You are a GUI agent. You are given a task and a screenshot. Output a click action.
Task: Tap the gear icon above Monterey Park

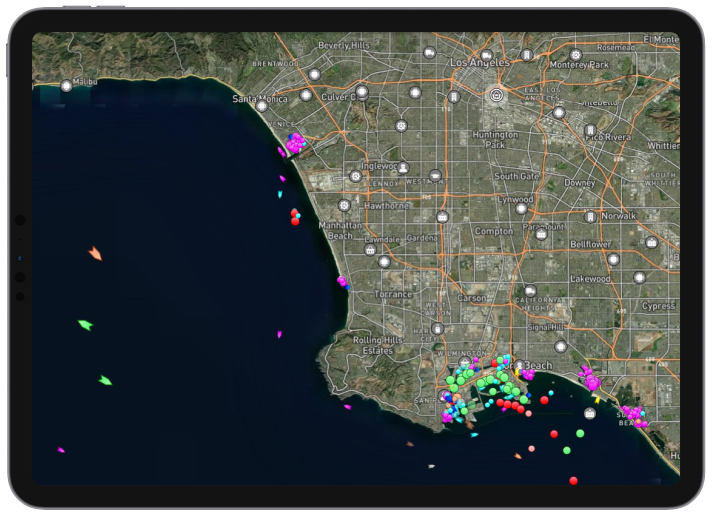point(575,53)
